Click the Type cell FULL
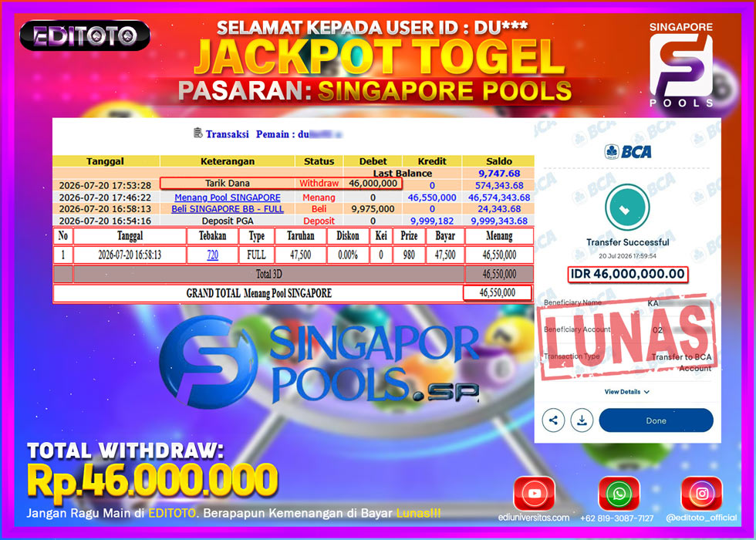Screen dimensions: 756x540 click(256, 255)
